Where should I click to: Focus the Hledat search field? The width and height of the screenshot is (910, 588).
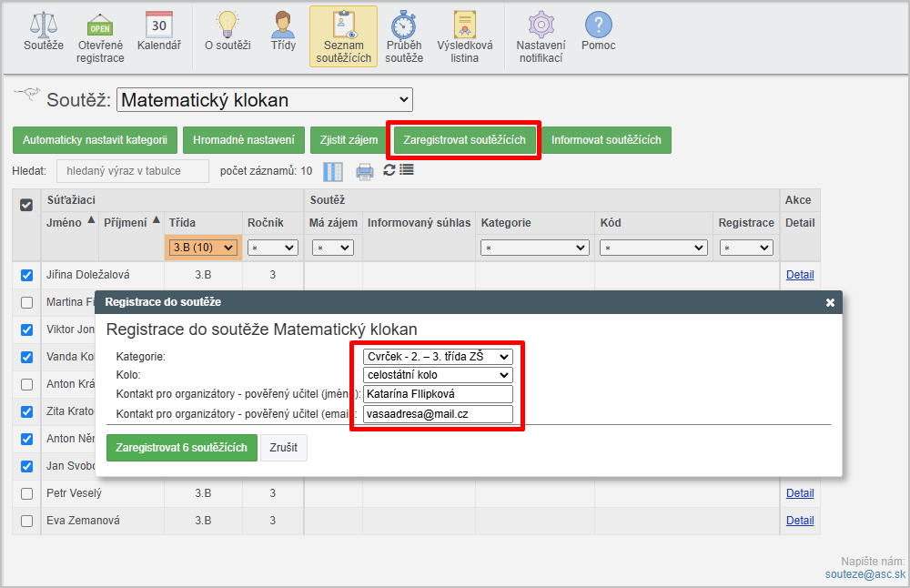133,171
